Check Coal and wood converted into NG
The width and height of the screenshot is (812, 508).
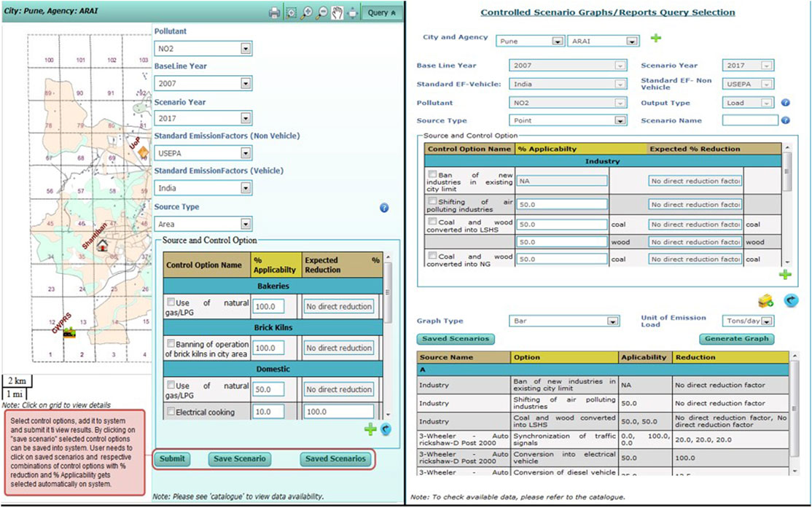coord(432,255)
